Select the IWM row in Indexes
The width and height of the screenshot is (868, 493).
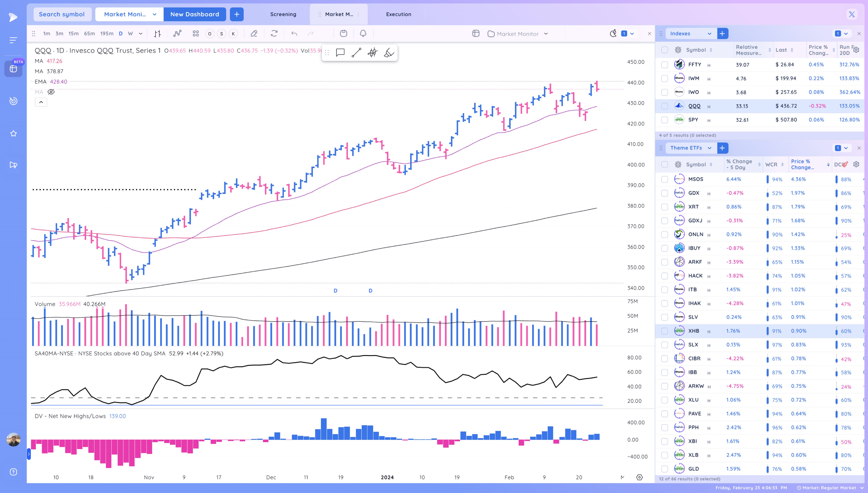[x=759, y=79]
